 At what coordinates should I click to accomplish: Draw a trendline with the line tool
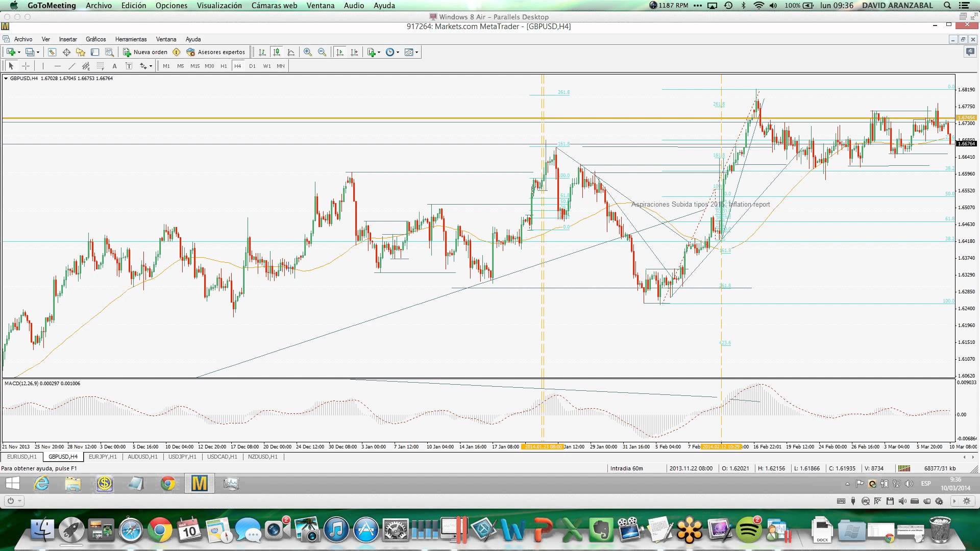pos(72,66)
